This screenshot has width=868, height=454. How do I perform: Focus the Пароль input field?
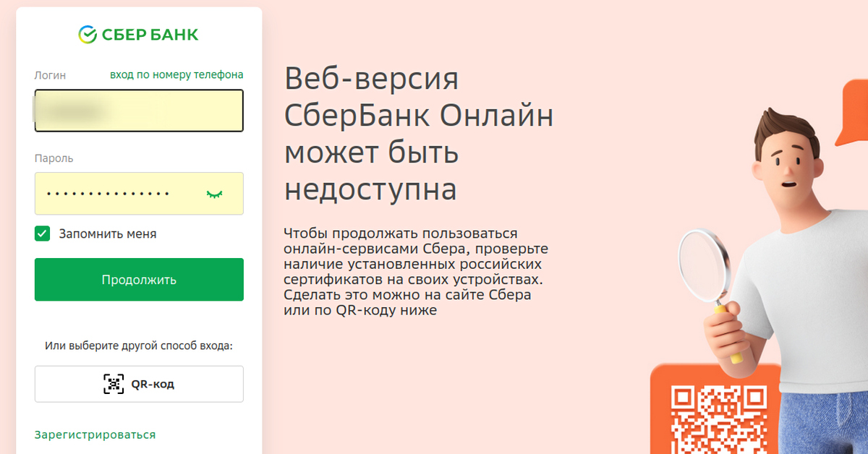[x=139, y=193]
